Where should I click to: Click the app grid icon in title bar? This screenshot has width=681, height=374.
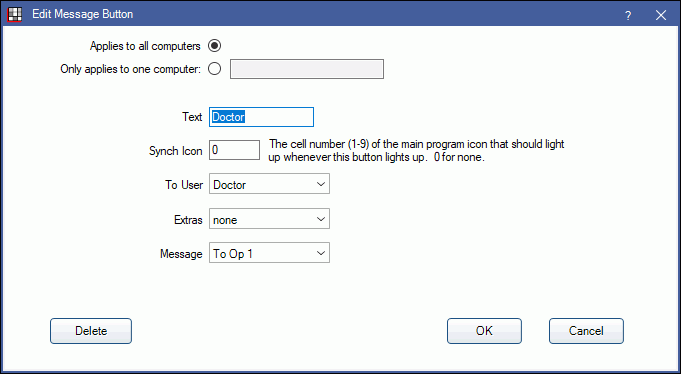[x=15, y=14]
